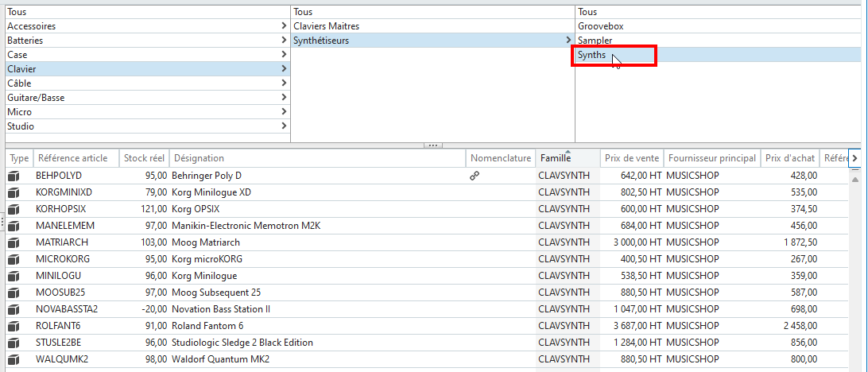
Task: Click purchase price 2 458,00
Action: coord(800,326)
